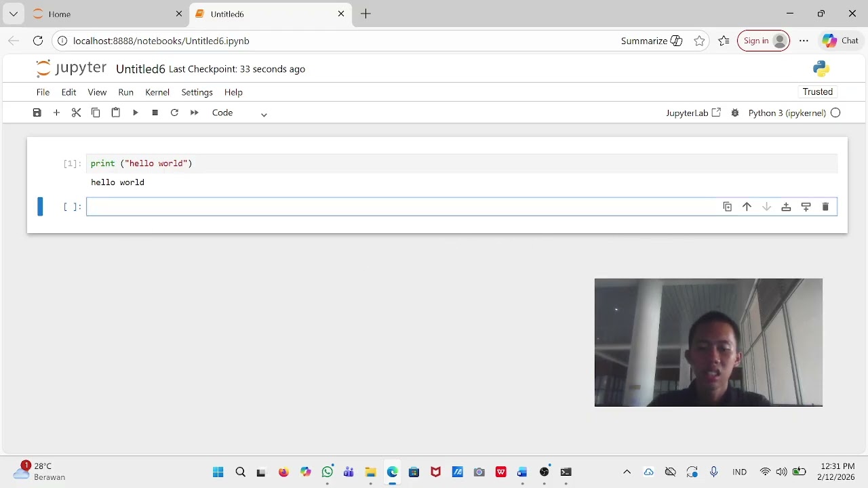Viewport: 868px width, 488px height.
Task: Open the Copilot Chat panel
Action: [841, 41]
